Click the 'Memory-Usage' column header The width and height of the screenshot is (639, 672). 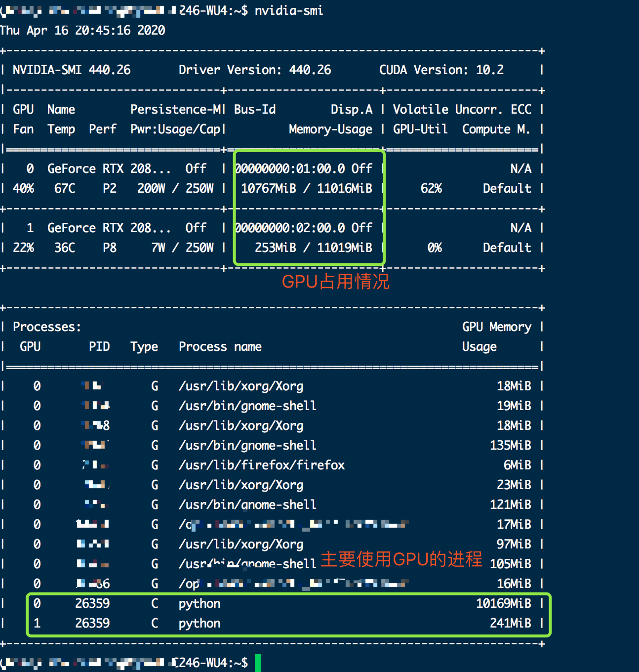(331, 129)
